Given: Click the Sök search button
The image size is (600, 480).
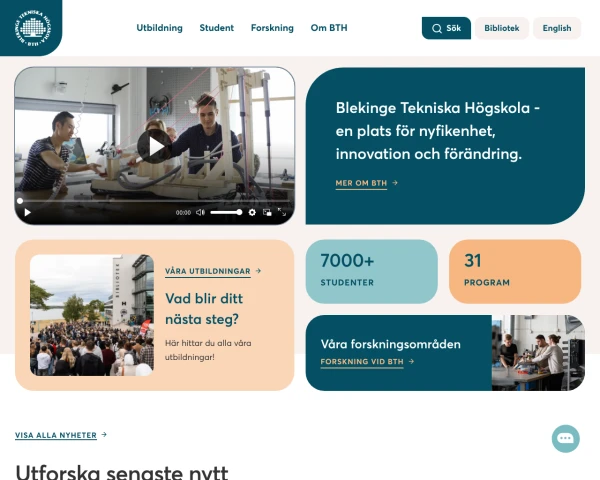Looking at the screenshot, I should [446, 28].
